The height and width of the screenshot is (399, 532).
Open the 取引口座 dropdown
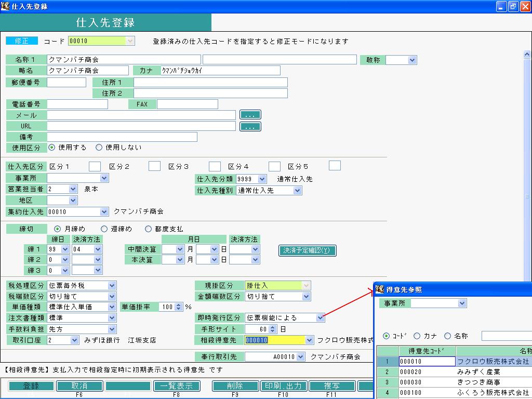[74, 340]
